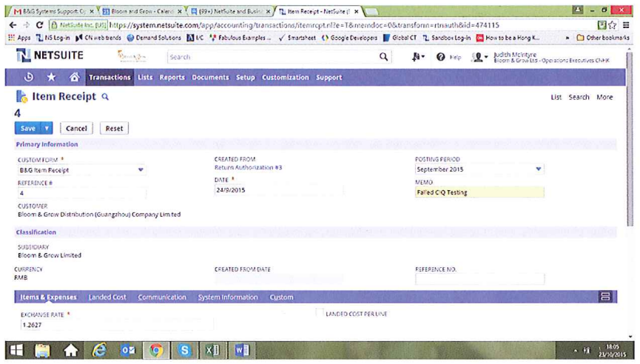
Task: Open the user role profile icon
Action: click(x=479, y=57)
